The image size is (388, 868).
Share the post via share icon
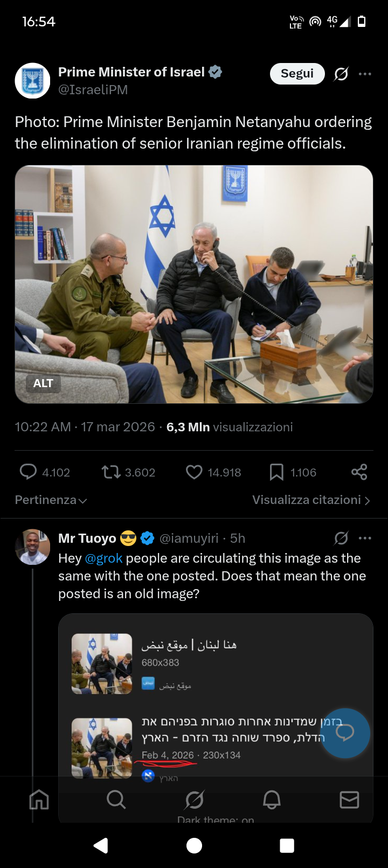coord(359,472)
